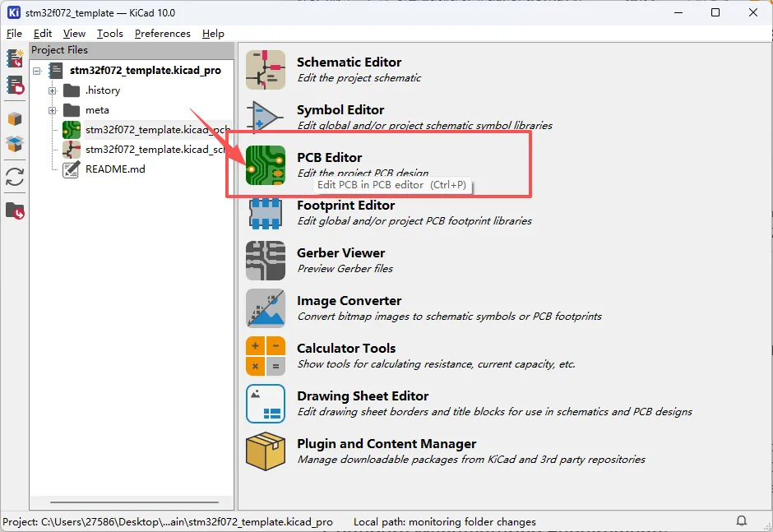773x532 pixels.
Task: Click 'Local path: monitoring folder changes' status
Action: [x=445, y=521]
